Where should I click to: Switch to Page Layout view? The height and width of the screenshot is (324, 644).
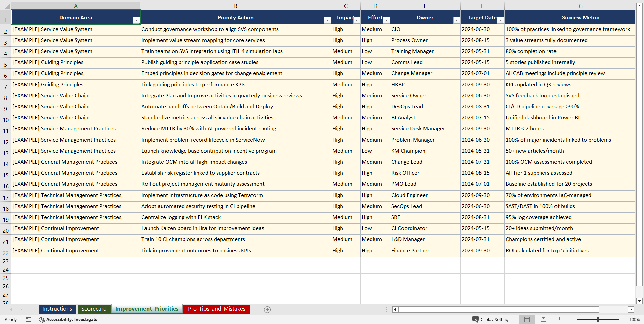(x=543, y=319)
